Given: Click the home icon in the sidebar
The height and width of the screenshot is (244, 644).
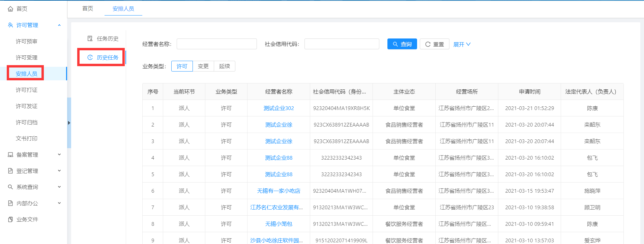Looking at the screenshot, I should click(10, 9).
